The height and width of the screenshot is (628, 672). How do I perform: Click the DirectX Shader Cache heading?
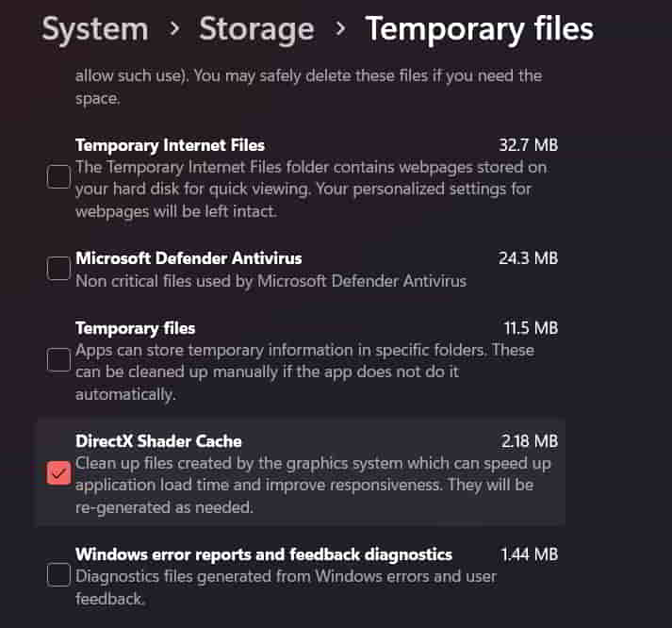click(158, 440)
